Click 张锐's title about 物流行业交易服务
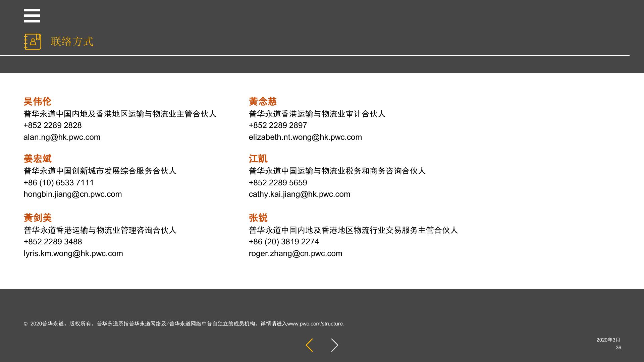The height and width of the screenshot is (362, 644). coord(353,230)
